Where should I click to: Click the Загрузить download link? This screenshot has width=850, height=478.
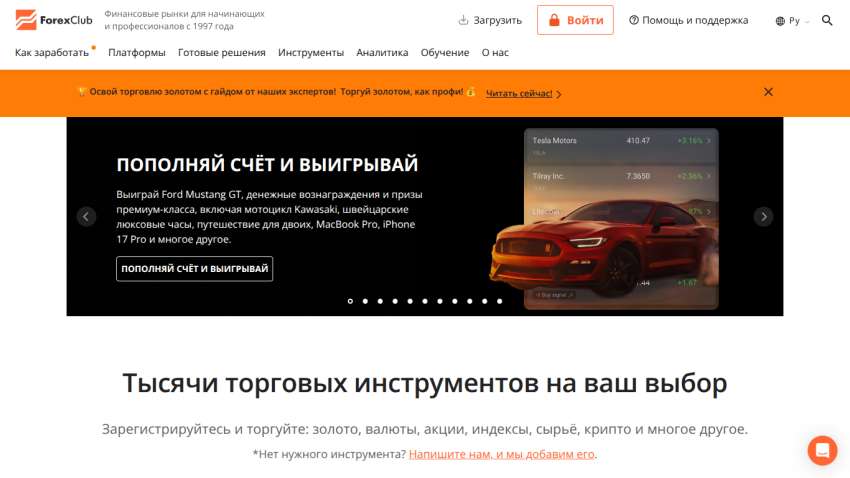click(490, 20)
